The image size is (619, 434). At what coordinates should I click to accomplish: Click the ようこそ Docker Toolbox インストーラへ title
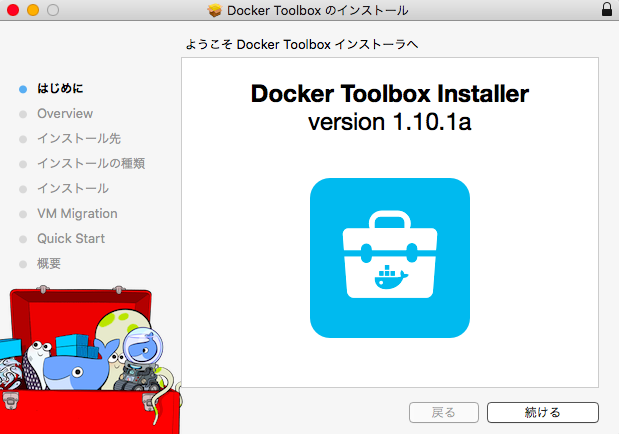[302, 45]
